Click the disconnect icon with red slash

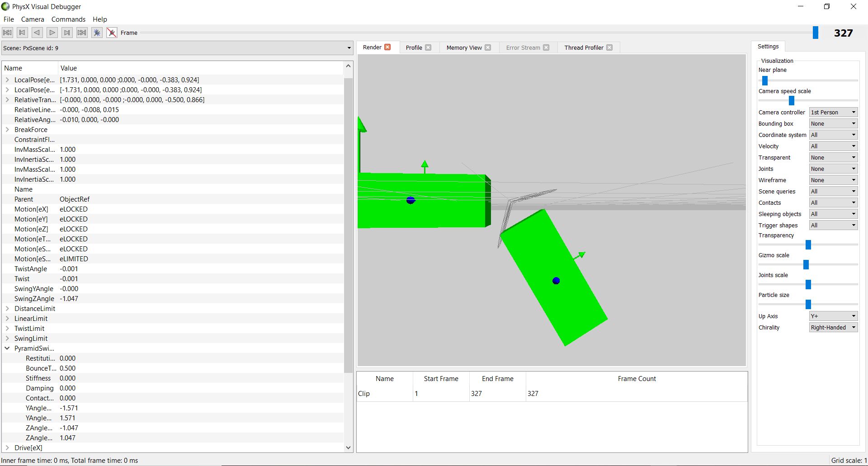112,33
